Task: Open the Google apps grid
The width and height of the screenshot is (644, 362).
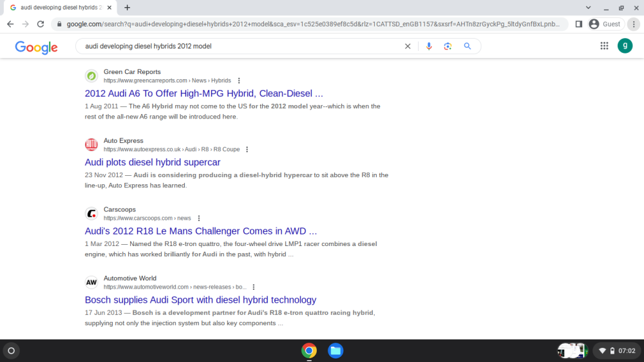Action: (x=604, y=46)
